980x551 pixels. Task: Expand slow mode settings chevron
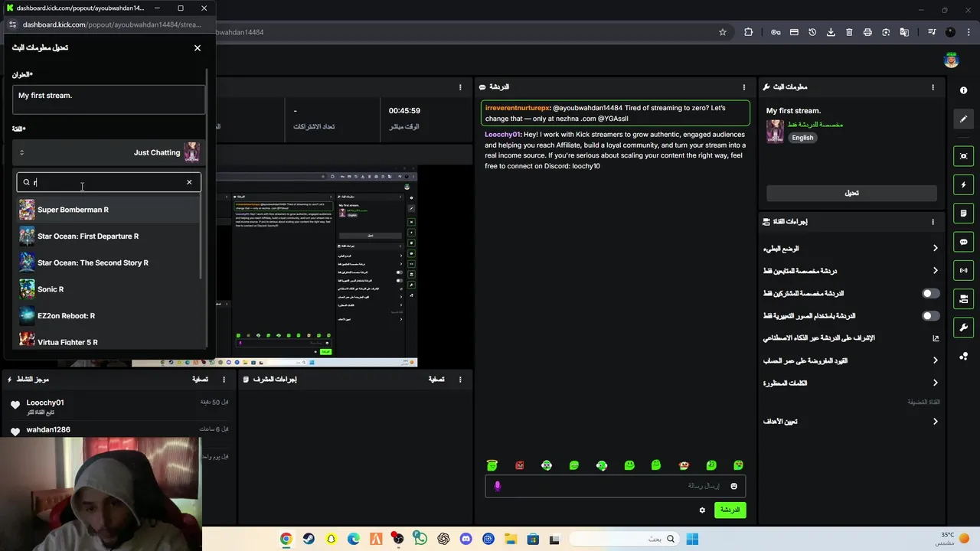pos(935,248)
